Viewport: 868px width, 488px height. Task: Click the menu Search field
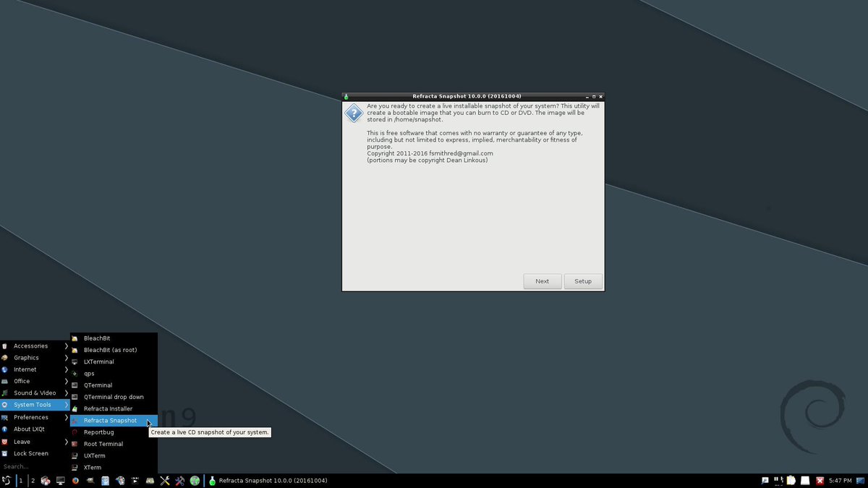[35, 466]
